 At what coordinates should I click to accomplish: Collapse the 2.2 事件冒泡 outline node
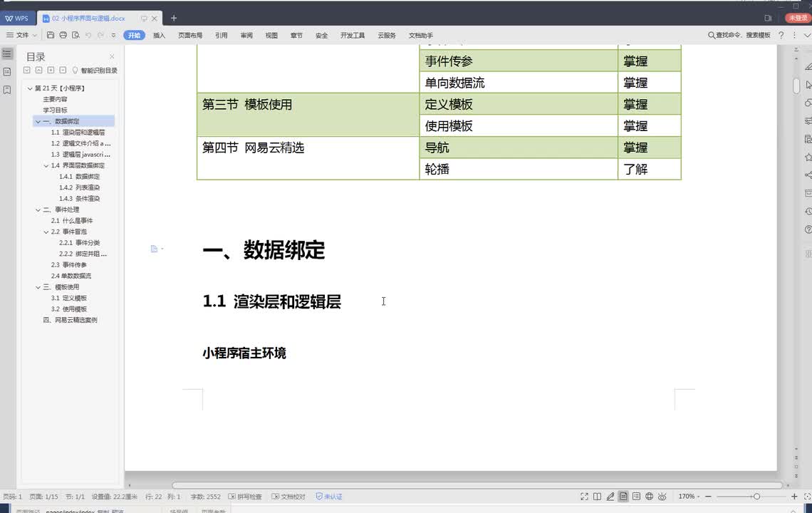point(46,232)
